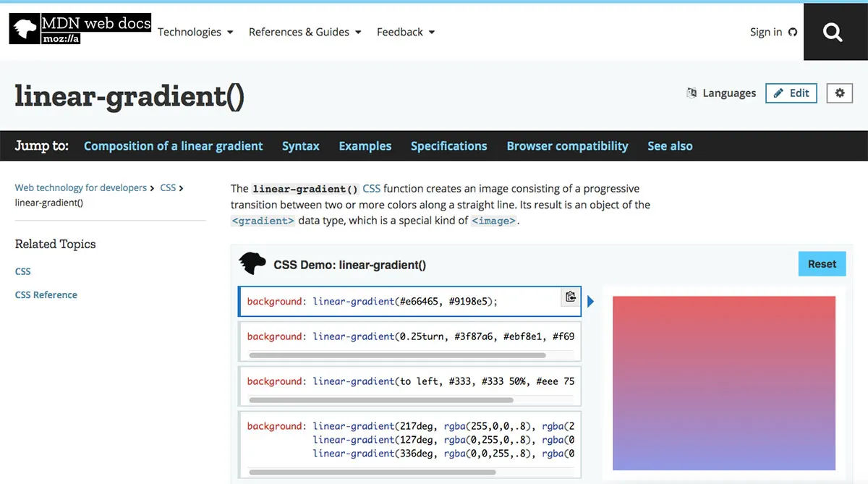
Task: Reset the CSS demo
Action: (822, 264)
